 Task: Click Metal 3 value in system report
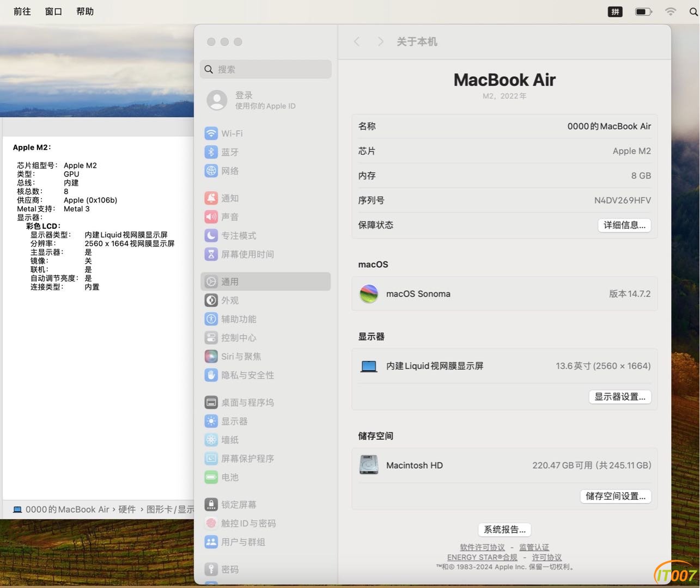(77, 209)
